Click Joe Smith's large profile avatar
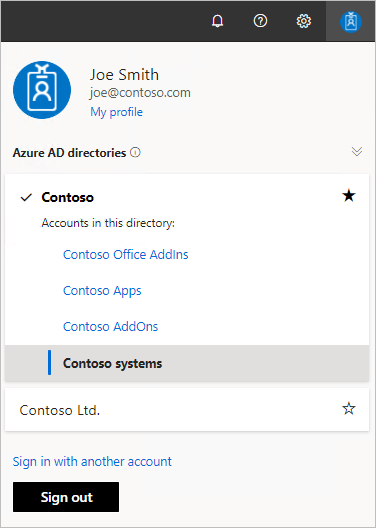 point(42,90)
